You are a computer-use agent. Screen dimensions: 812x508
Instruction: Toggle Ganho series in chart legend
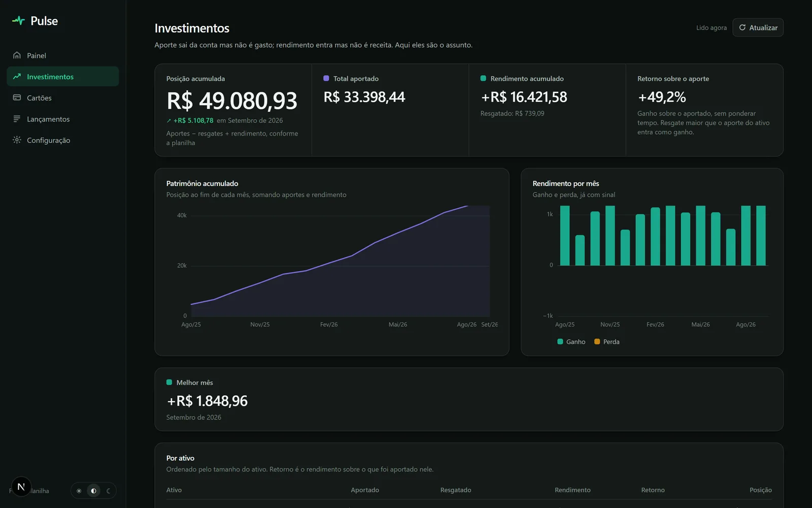571,342
